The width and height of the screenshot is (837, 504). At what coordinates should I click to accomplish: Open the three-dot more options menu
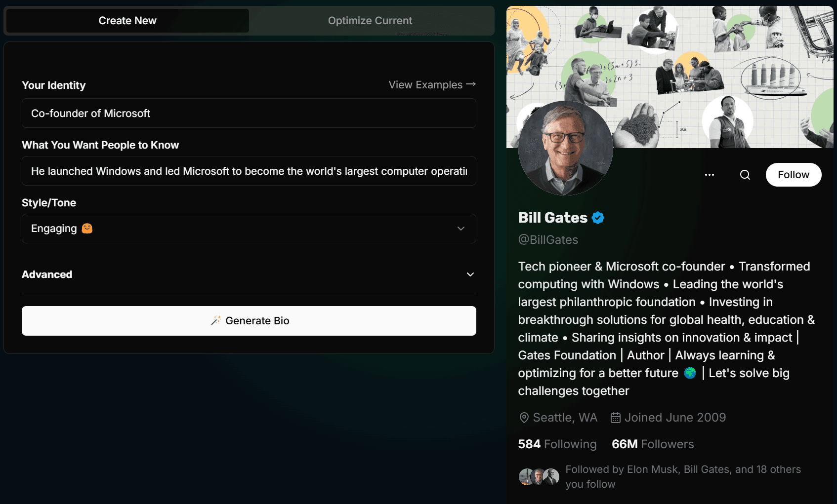[710, 175]
